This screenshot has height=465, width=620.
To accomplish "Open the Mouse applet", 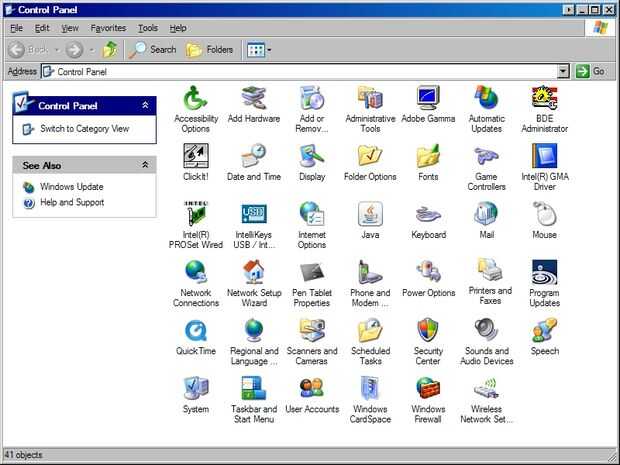I will click(544, 214).
